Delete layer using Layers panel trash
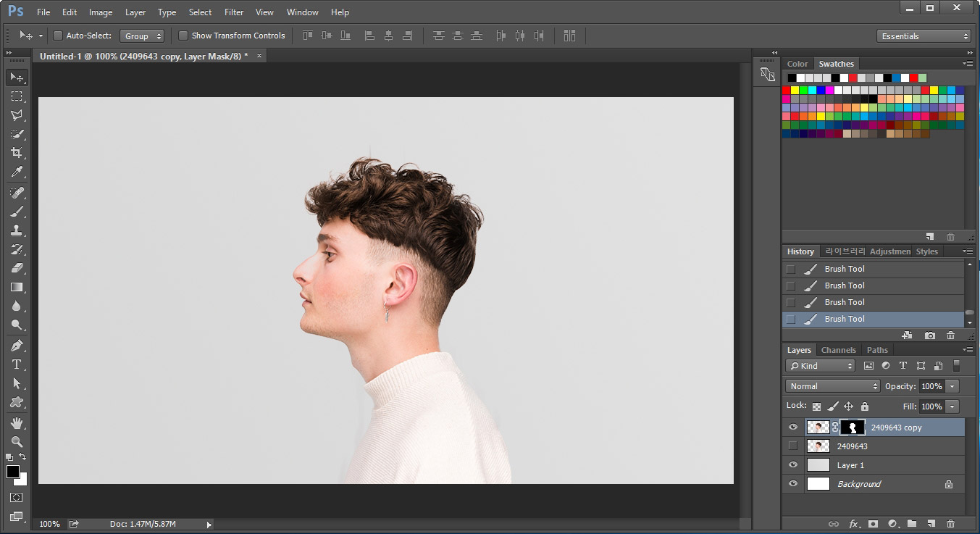980x534 pixels. click(x=951, y=524)
